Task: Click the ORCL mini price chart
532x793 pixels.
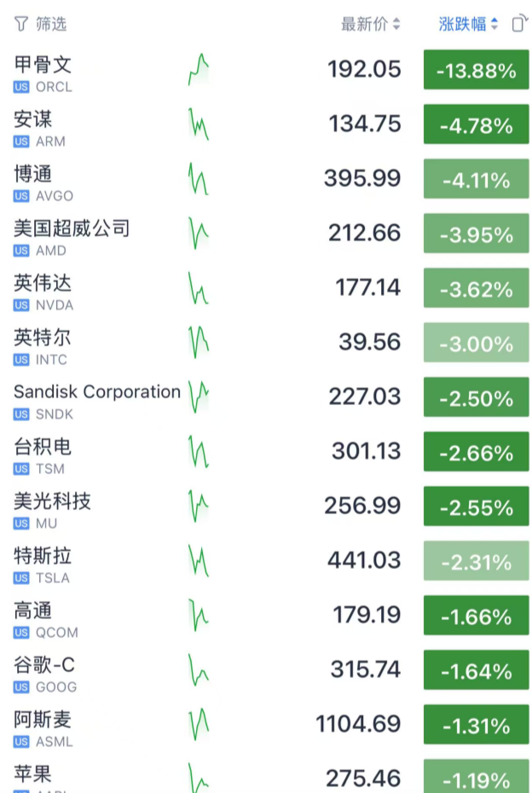Action: (x=199, y=69)
